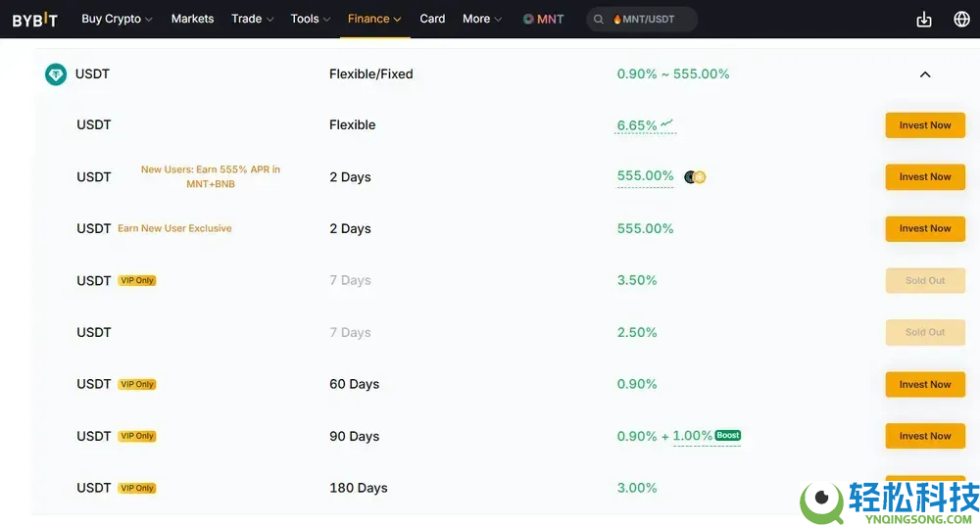Click the 3.00% APR value

pos(637,488)
